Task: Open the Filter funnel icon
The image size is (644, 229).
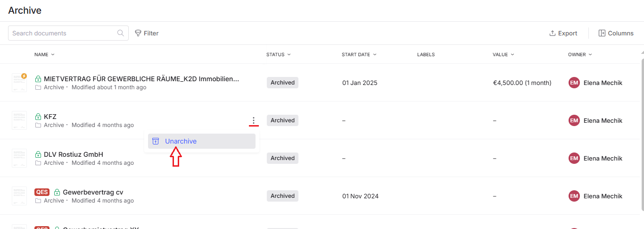Action: coord(138,33)
